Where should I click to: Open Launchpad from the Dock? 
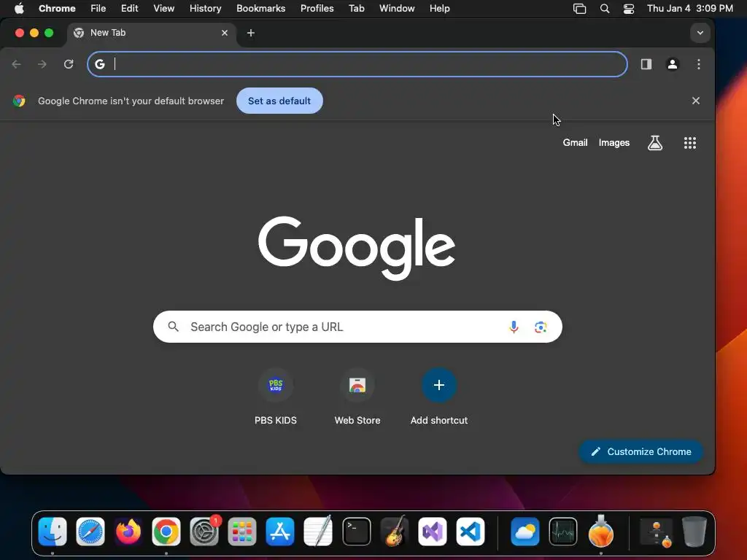(242, 532)
